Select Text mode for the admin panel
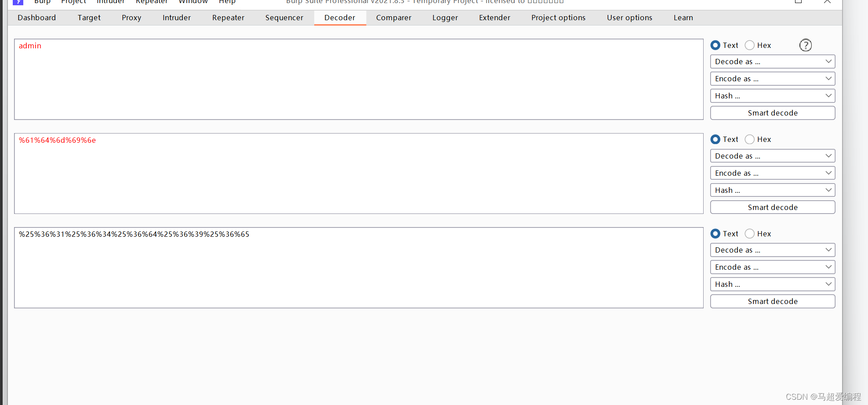Image resolution: width=868 pixels, height=405 pixels. coord(715,45)
